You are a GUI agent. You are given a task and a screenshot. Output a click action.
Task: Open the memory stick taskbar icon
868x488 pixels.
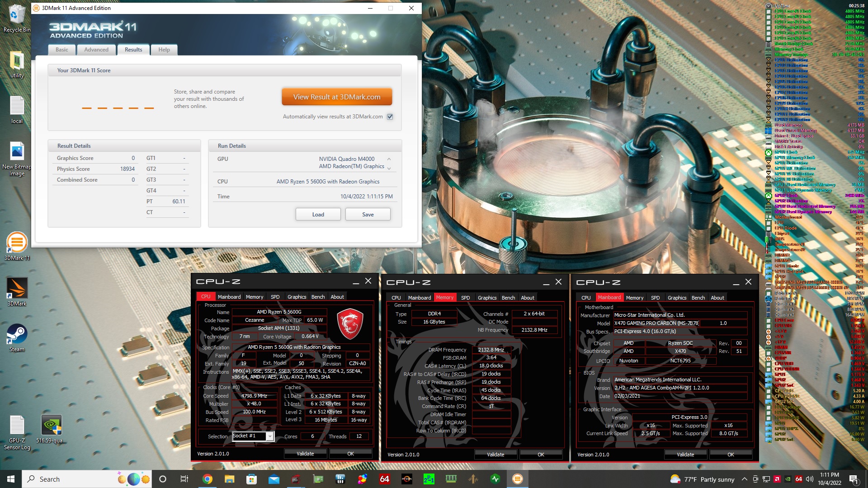click(451, 479)
